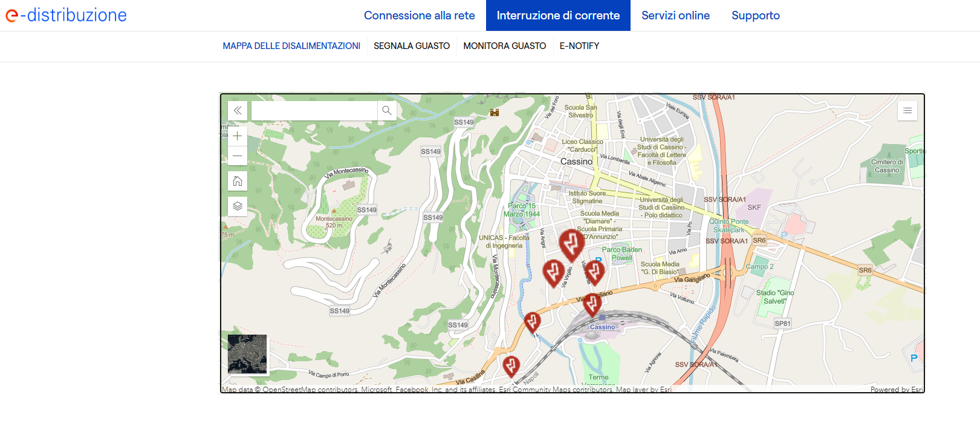Open the Interruzione di corrente tab
The height and width of the screenshot is (446, 980).
coord(558,16)
